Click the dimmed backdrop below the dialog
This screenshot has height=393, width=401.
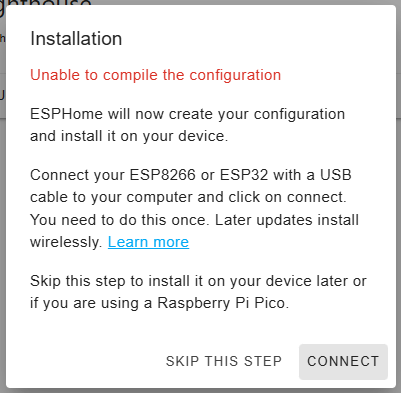pyautogui.click(x=200, y=390)
